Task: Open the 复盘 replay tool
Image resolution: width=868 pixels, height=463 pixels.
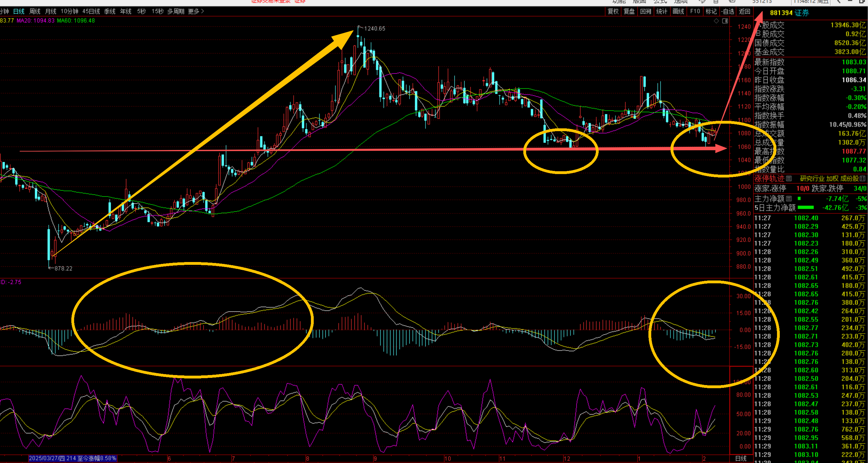Action: point(629,12)
